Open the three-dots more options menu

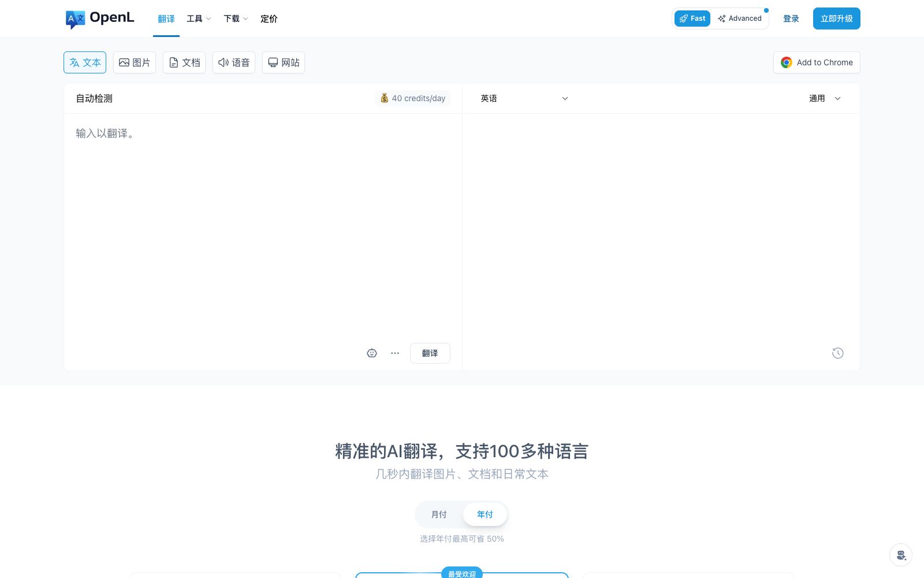pos(395,353)
